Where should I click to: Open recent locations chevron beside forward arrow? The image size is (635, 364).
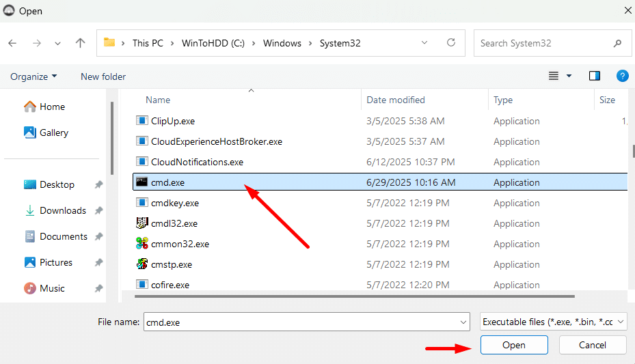coord(58,43)
